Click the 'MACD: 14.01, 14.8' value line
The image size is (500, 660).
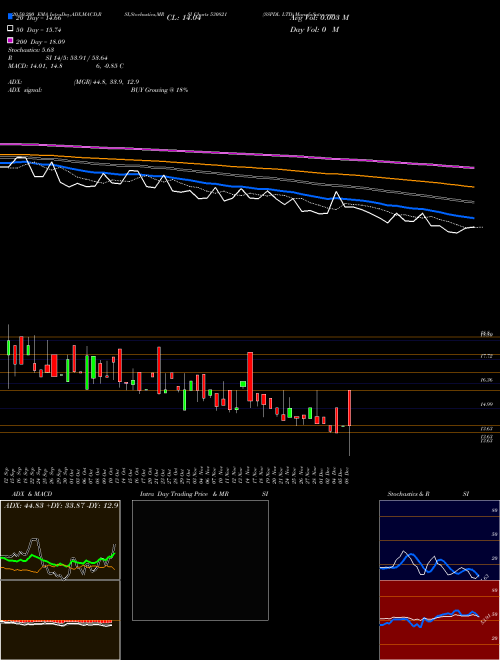(x=35, y=66)
